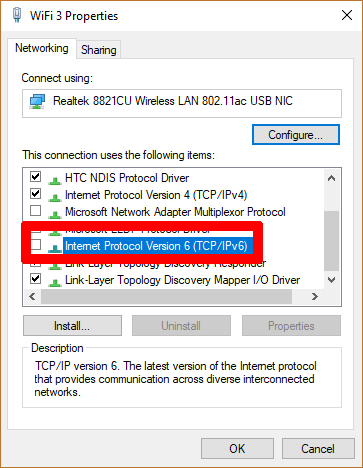Switch to the Sharing tab
Image resolution: width=363 pixels, height=468 pixels.
[x=99, y=50]
